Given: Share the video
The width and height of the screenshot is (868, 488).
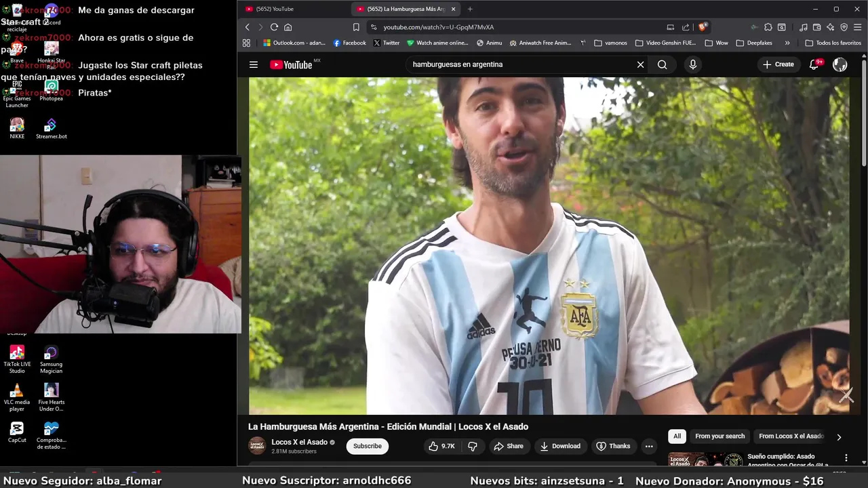Looking at the screenshot, I should pos(509,446).
